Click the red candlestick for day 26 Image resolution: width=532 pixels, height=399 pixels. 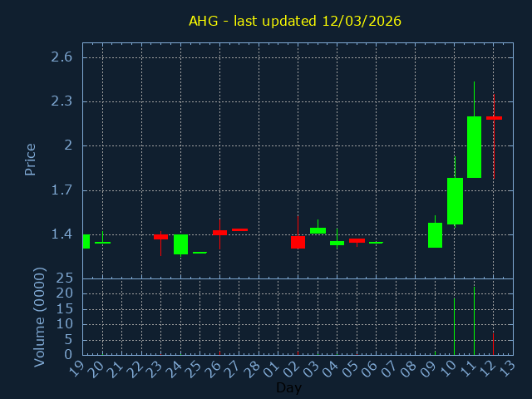219,233
